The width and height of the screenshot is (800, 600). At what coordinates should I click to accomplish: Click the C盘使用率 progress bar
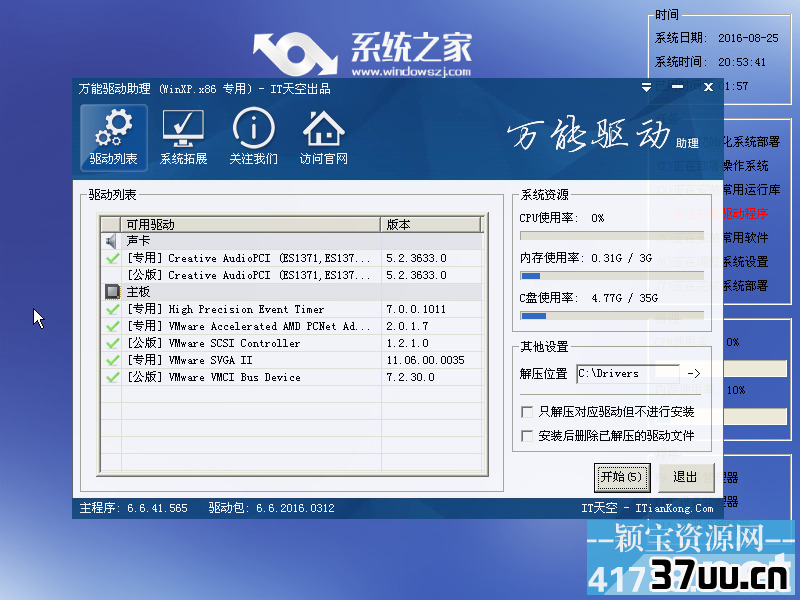point(612,316)
